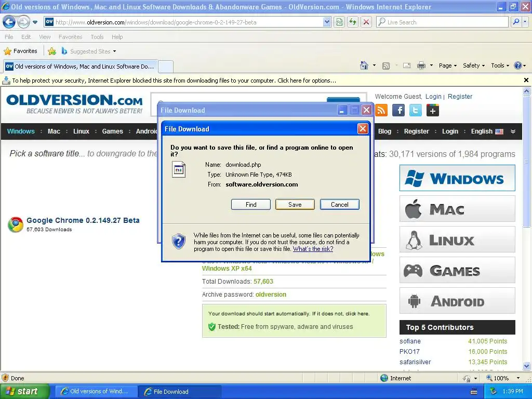Click the Compatibility View icon
Screen dimensions: 532x399
[339, 22]
